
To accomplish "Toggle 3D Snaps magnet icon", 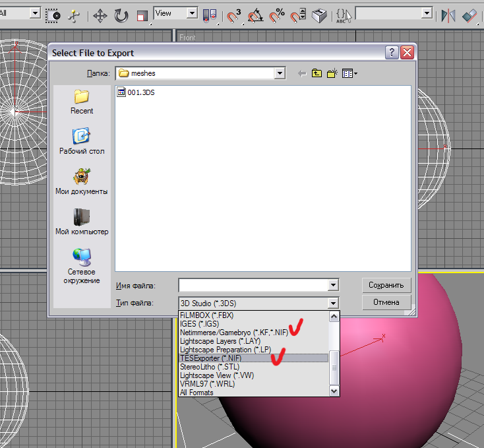I will click(233, 15).
